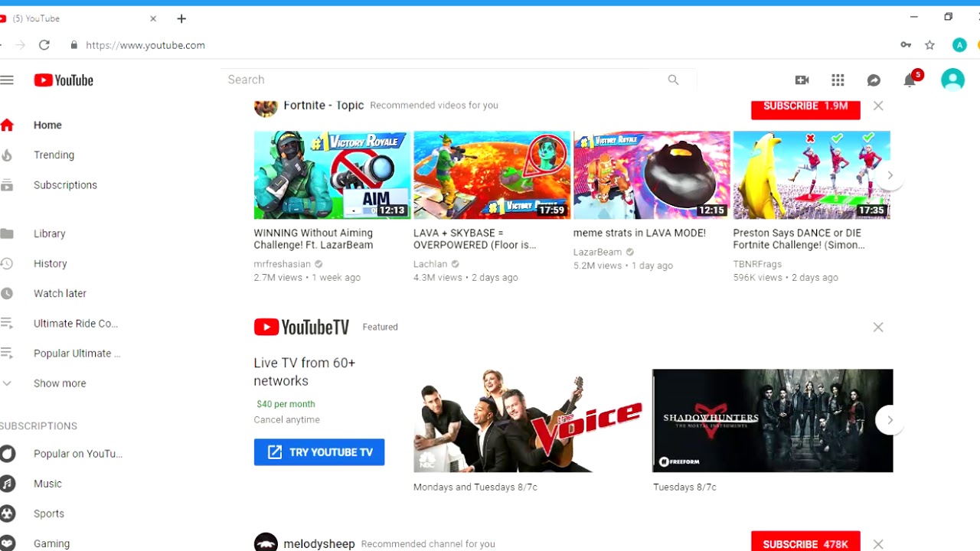Open the LazarBeam channel link
This screenshot has width=980, height=551.
pos(598,252)
